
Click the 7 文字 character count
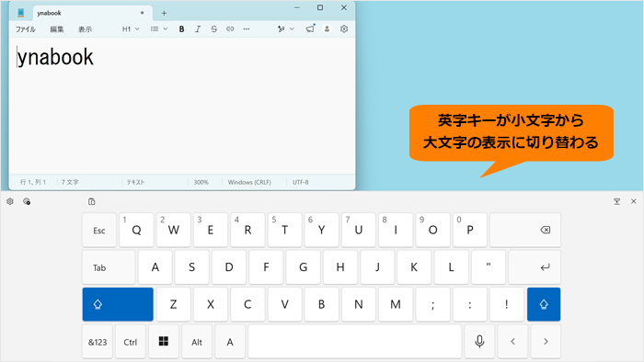pyautogui.click(x=70, y=182)
